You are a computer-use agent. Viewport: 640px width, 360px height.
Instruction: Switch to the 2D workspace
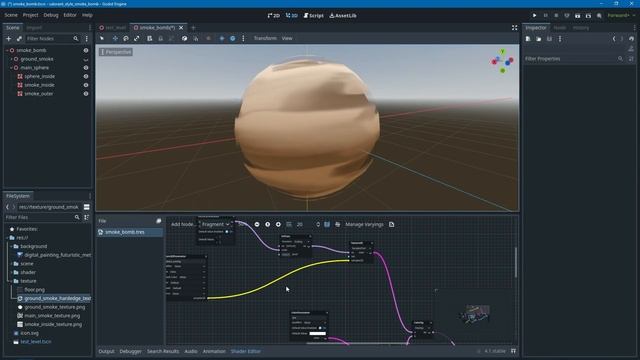(273, 16)
